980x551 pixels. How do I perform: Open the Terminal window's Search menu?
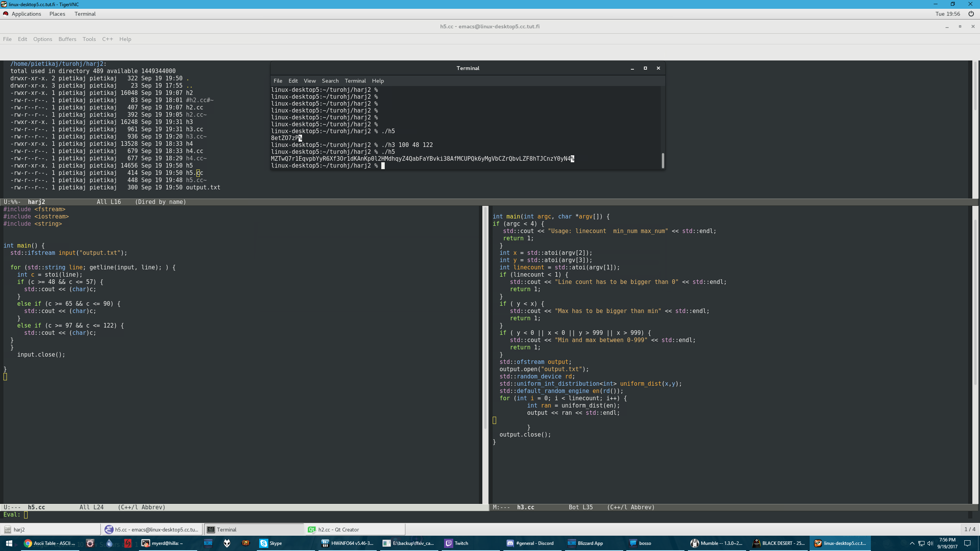(x=330, y=81)
